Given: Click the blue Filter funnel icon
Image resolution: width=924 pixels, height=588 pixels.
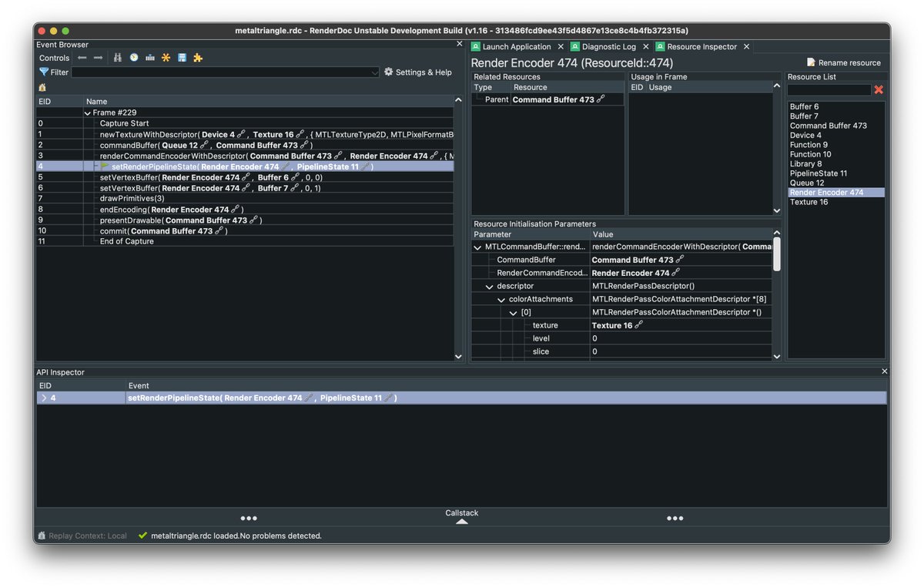Looking at the screenshot, I should 44,72.
